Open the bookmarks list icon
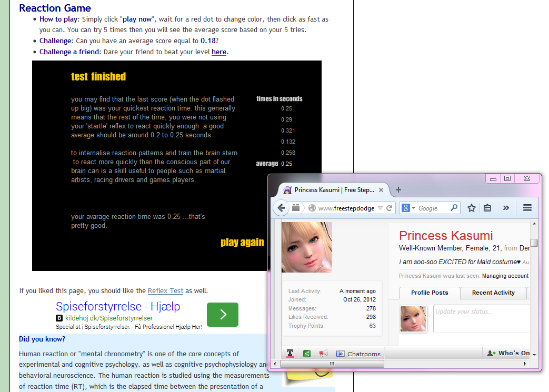This screenshot has width=549, height=392. (487, 208)
